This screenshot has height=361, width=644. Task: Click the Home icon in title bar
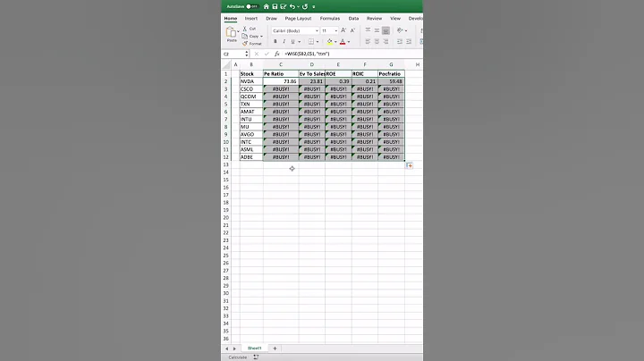point(267,6)
